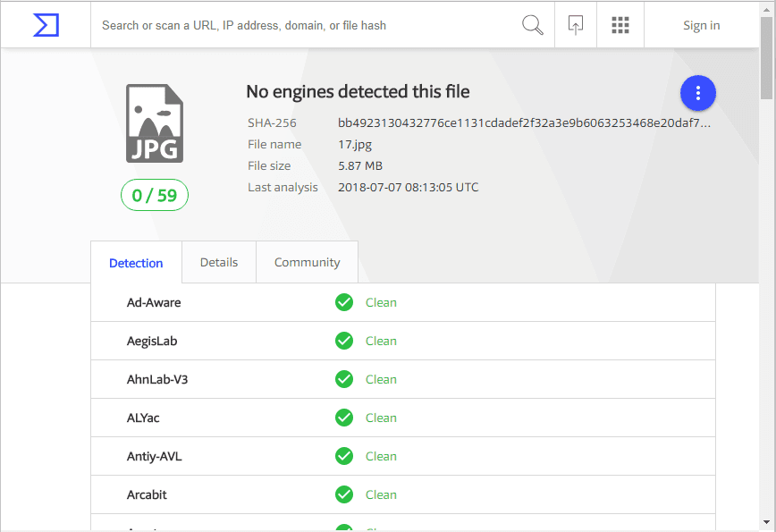Select the Detection tab
776x532 pixels.
pos(136,262)
